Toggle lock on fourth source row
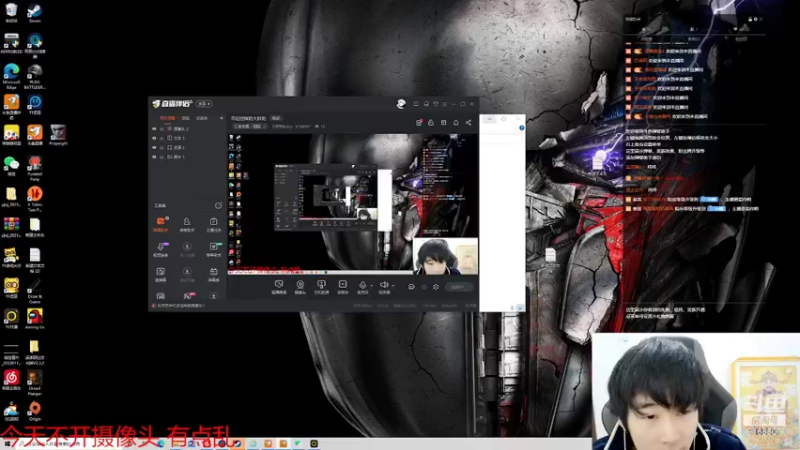 pos(162,157)
